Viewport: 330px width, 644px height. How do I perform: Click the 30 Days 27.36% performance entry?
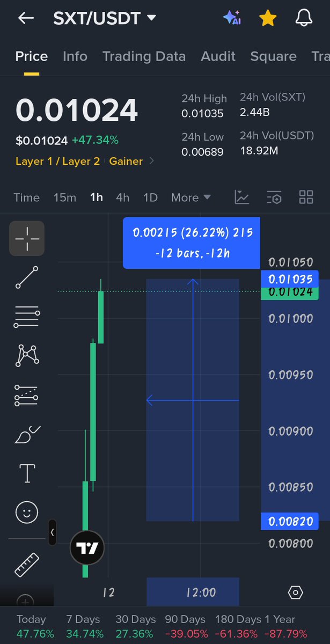pyautogui.click(x=136, y=626)
